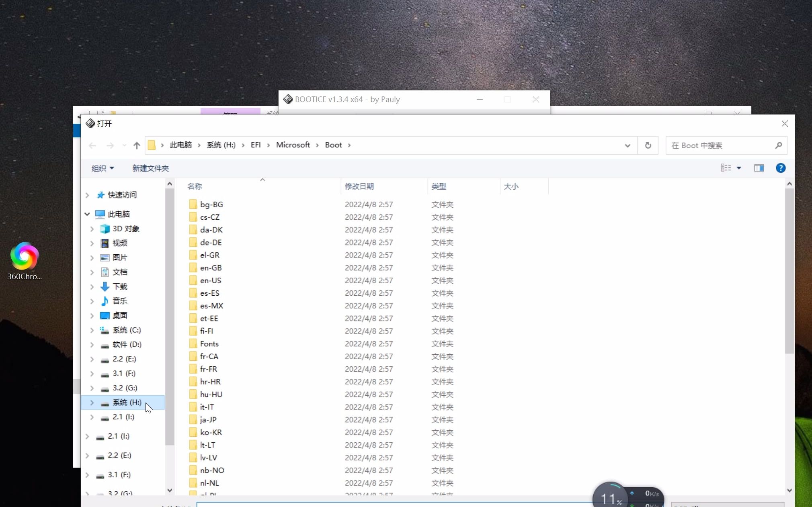This screenshot has height=507, width=812.
Task: Click the search magnifier icon in Boot search
Action: click(778, 145)
